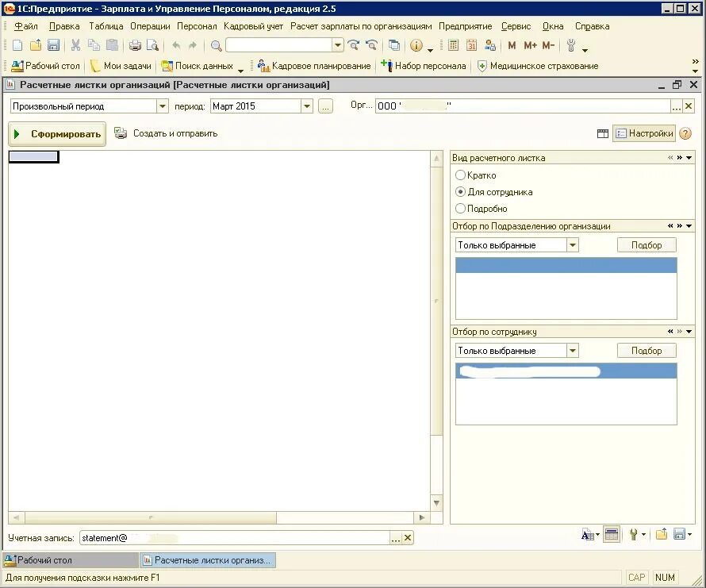Open Мои задачи panel shortcut
Screen dimensions: 706x588
pos(121,66)
